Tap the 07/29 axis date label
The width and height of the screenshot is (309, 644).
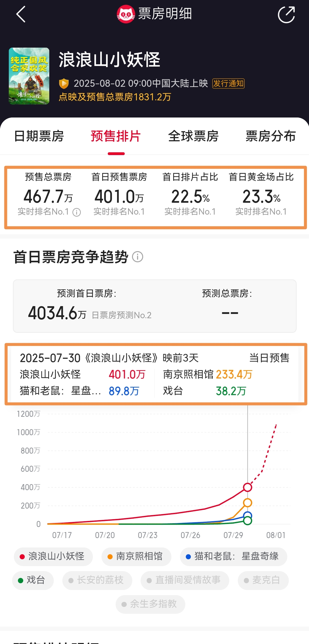coord(233,535)
